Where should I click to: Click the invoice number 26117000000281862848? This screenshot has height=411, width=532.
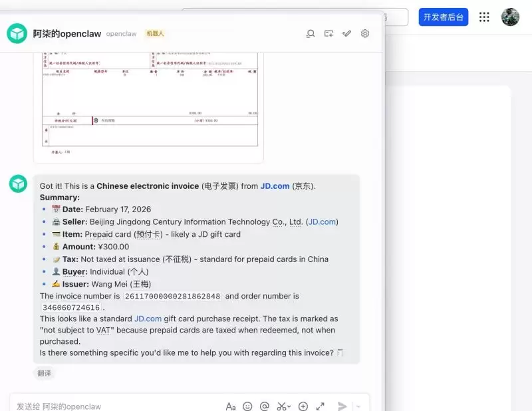(x=172, y=297)
